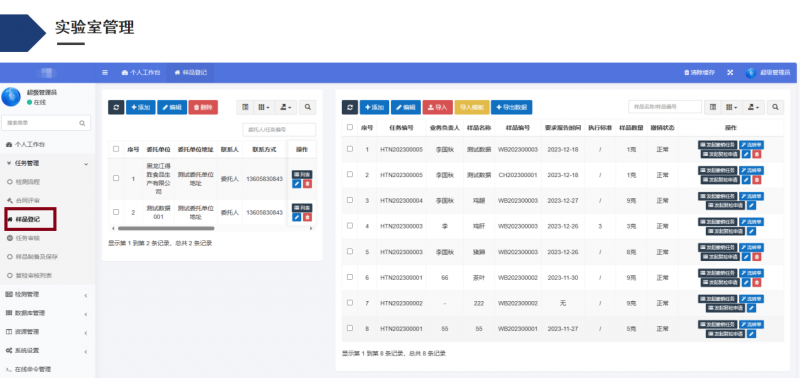Click task number HTN202300004 cell
This screenshot has height=378, width=800.
[402, 200]
